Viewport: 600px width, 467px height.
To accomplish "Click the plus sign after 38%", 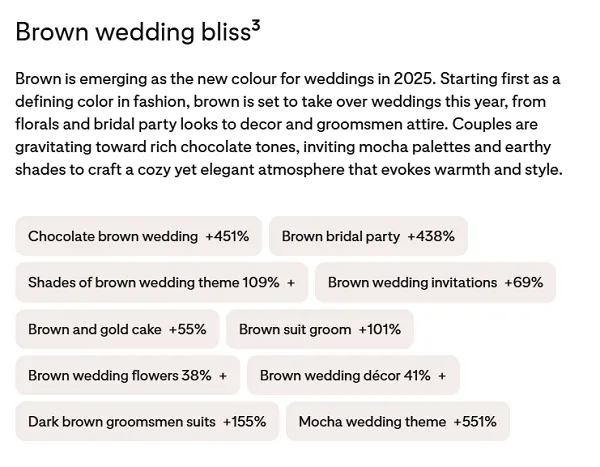I will (x=223, y=376).
